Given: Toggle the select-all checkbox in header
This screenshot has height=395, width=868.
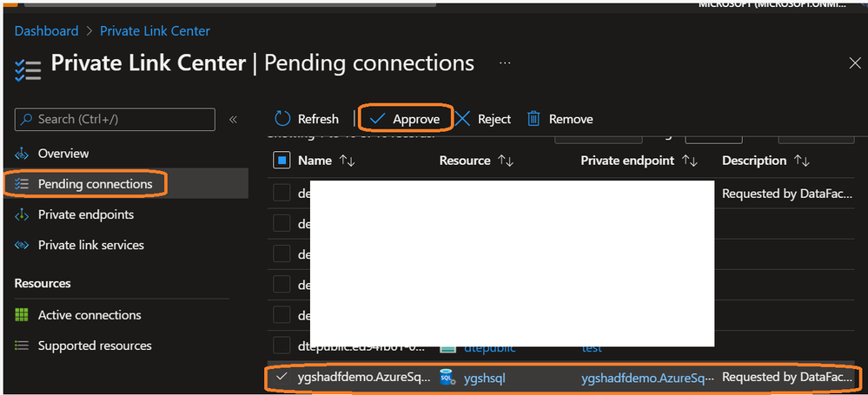Looking at the screenshot, I should 282,161.
